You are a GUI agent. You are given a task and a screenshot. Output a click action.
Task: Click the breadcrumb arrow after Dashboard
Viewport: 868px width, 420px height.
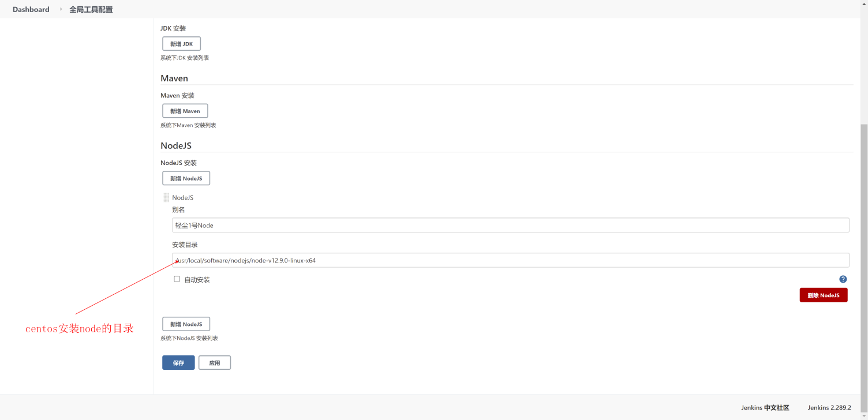(61, 9)
